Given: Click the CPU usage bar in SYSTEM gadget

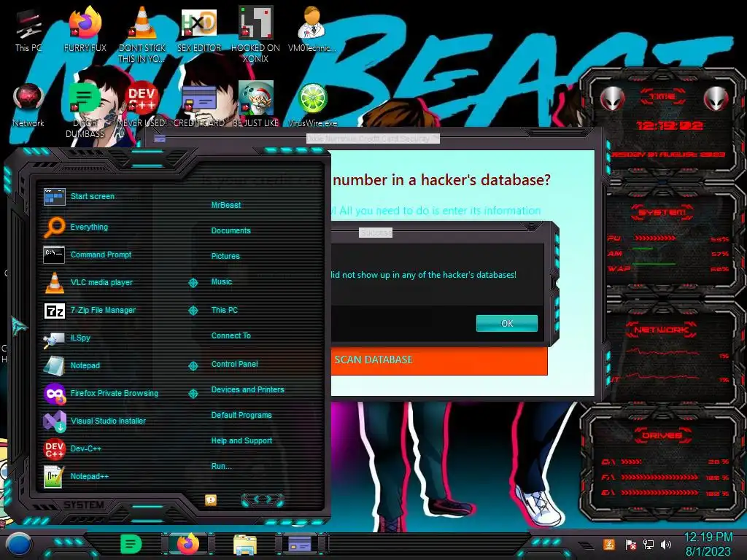Looking at the screenshot, I should [x=654, y=238].
